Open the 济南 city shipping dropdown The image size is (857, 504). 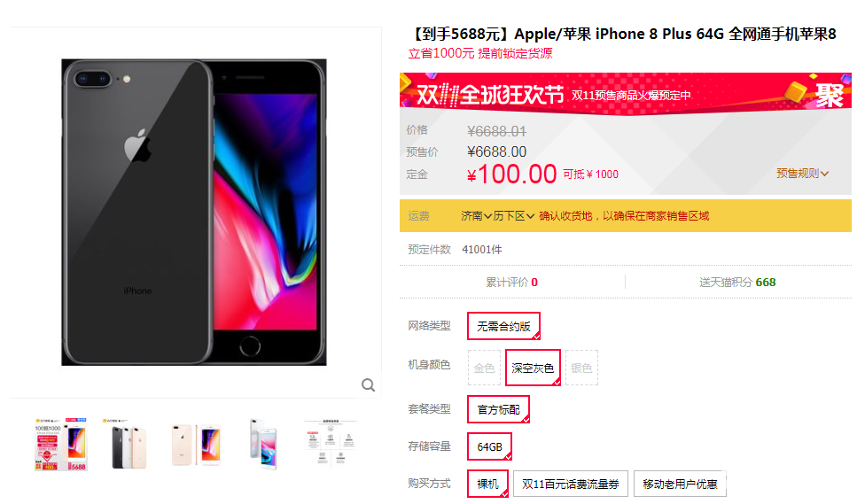(476, 216)
